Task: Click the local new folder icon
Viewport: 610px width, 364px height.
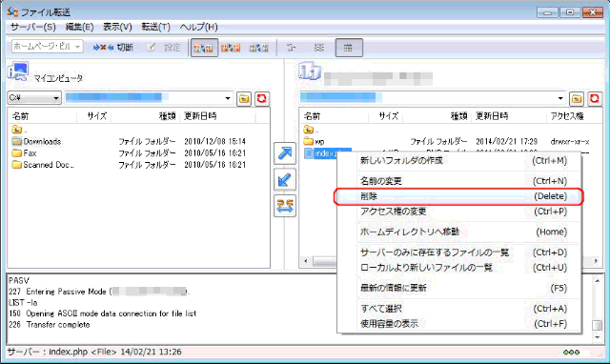Action: pos(244,99)
